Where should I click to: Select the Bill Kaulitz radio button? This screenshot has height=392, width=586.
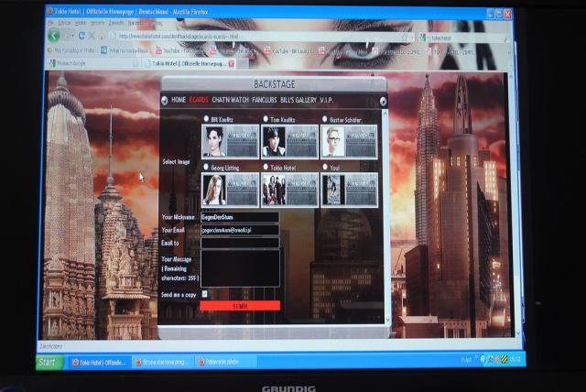(206, 119)
